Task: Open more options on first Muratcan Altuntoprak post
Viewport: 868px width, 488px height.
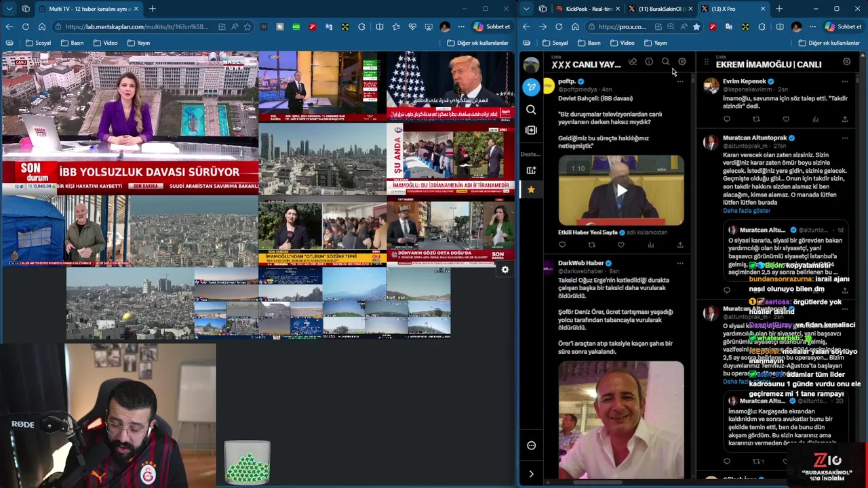Action: click(845, 138)
